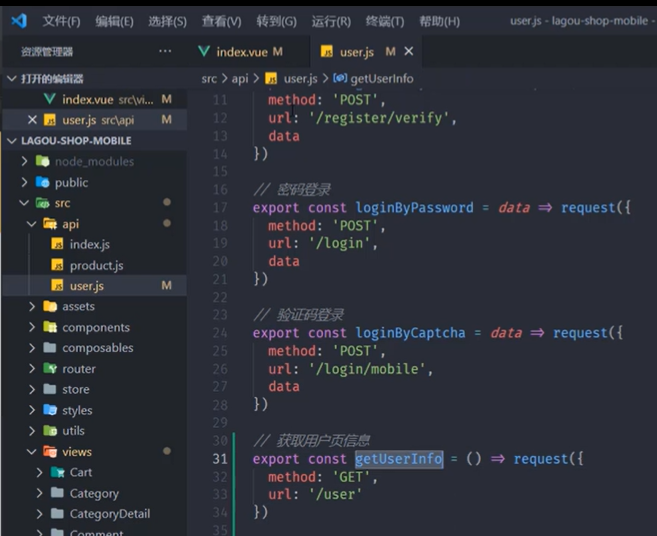
Task: Click Vue icon on index.vue tab
Action: point(204,51)
